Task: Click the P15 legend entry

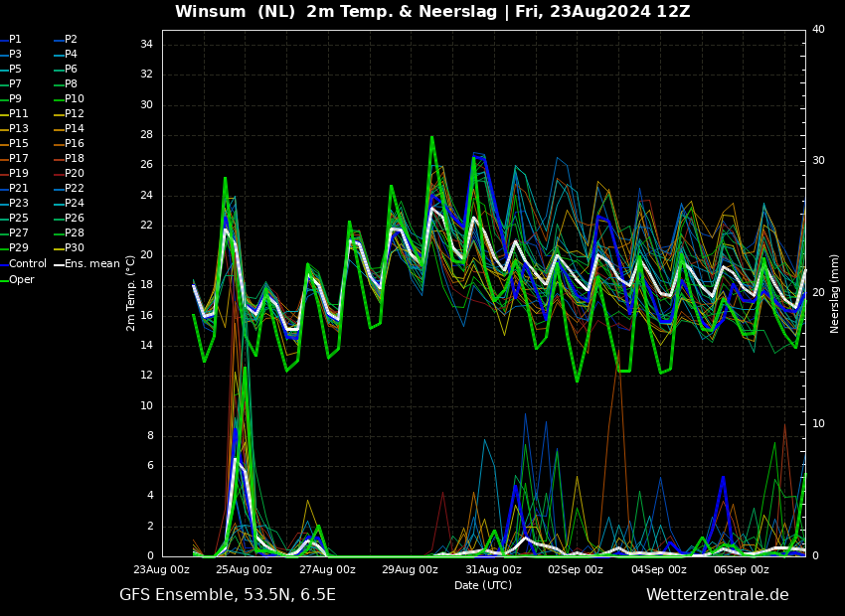Action: click(x=14, y=144)
